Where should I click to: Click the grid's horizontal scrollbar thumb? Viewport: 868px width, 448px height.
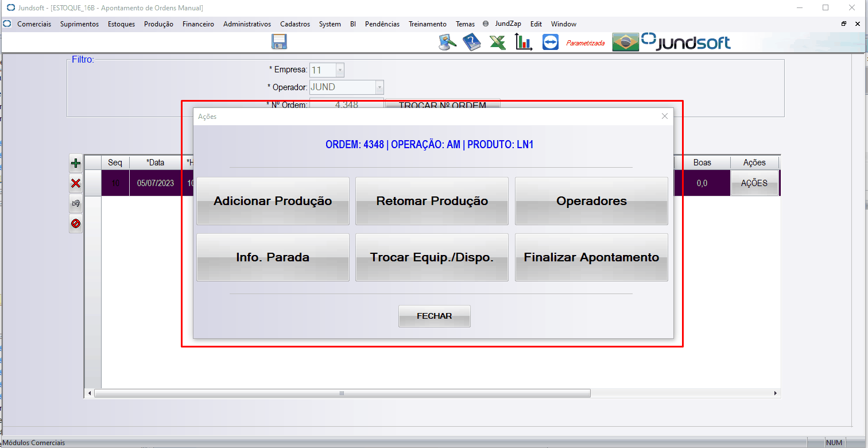coord(342,393)
